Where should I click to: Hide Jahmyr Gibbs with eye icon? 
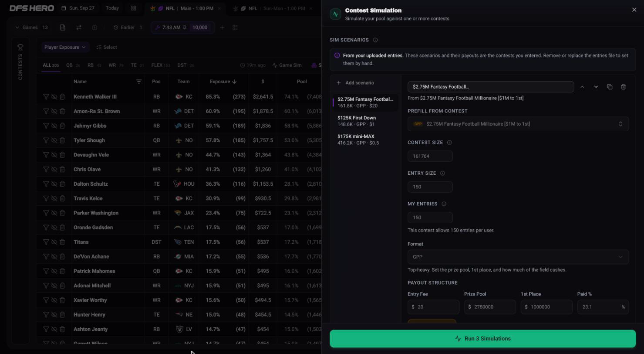tap(54, 126)
